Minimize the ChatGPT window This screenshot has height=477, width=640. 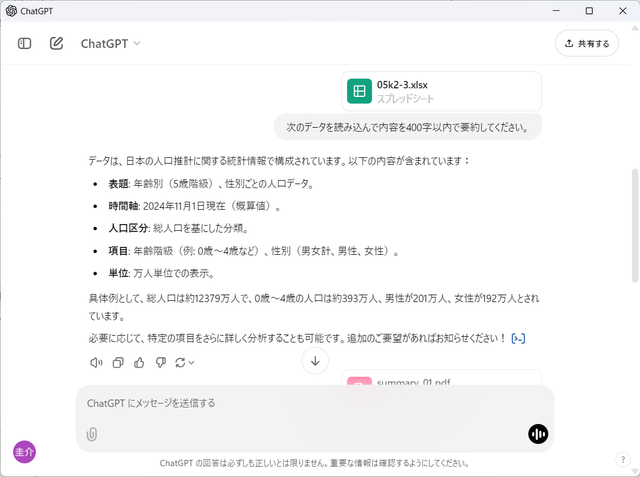click(556, 11)
